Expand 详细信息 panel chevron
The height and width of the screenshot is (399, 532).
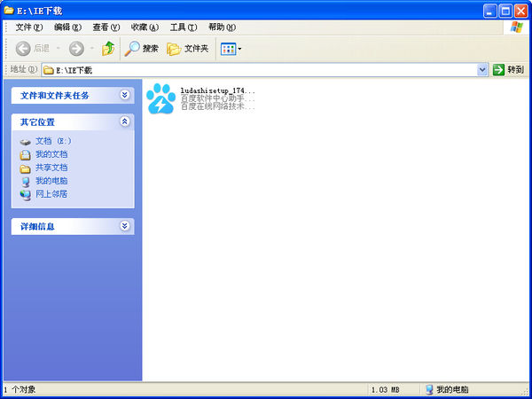point(124,226)
